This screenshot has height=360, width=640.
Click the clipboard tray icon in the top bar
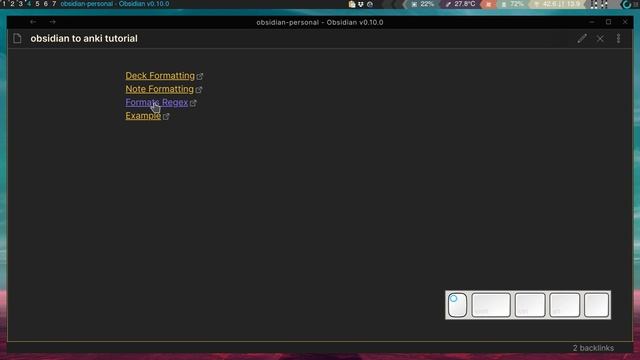352,4
